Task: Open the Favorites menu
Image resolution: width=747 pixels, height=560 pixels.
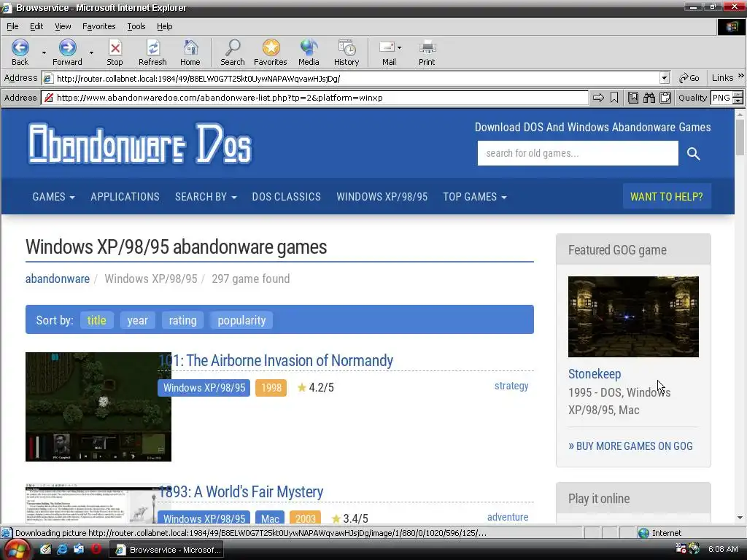Action: coord(98,26)
